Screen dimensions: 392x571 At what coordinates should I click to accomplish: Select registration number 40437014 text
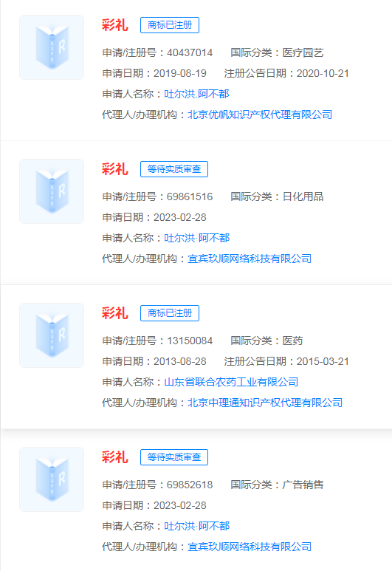(x=190, y=52)
